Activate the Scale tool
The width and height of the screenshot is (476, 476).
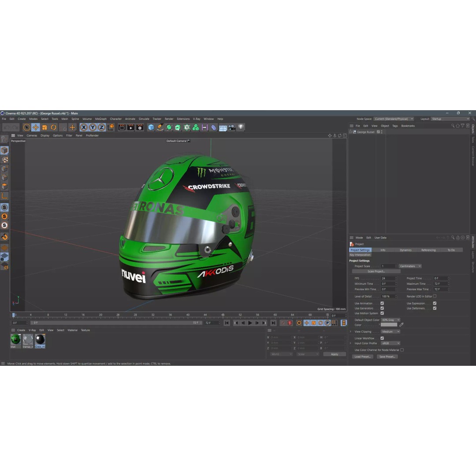click(45, 127)
